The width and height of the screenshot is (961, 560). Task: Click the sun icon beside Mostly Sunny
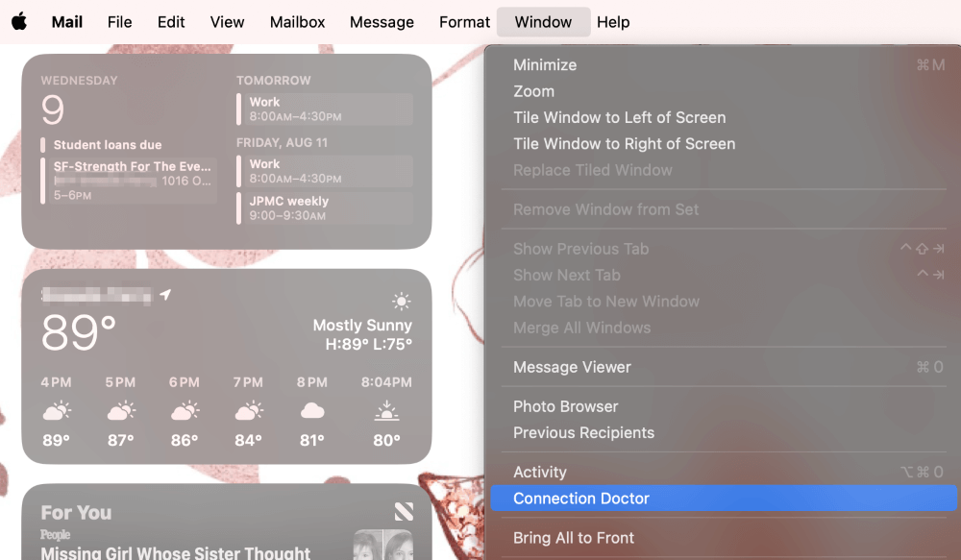[x=402, y=301]
